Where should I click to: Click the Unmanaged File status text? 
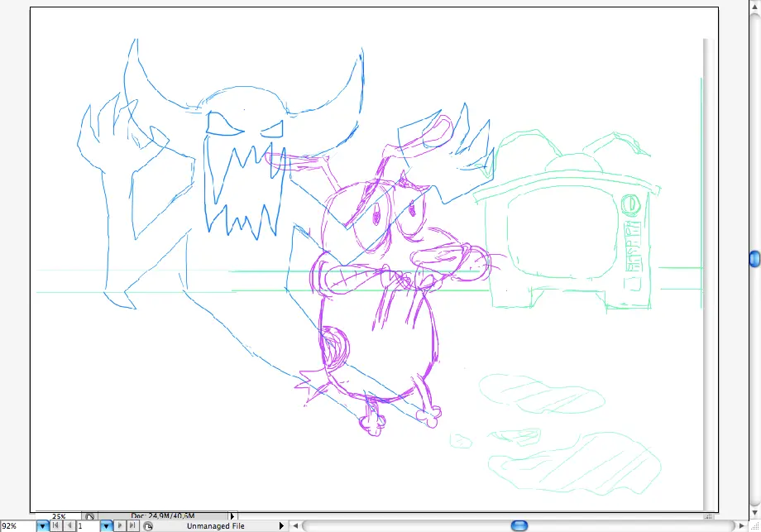(x=216, y=525)
